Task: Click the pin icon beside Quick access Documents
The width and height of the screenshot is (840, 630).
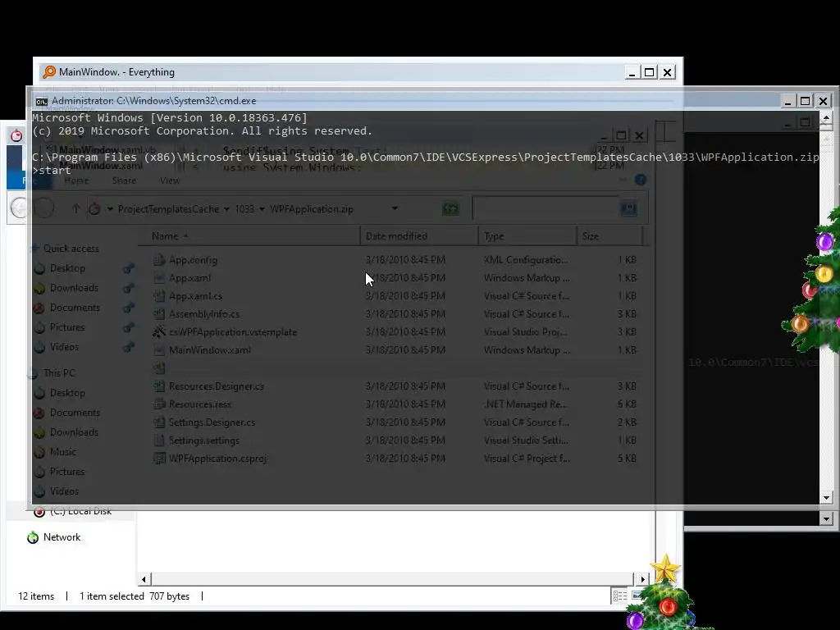Action: click(x=129, y=308)
